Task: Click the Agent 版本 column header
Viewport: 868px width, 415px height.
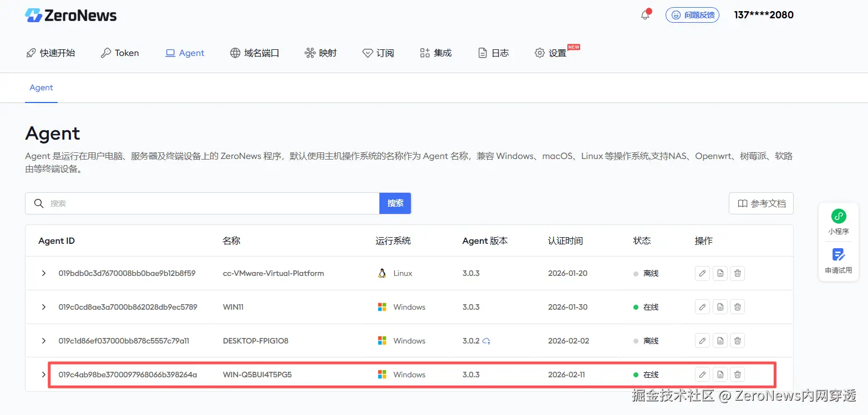Action: tap(485, 241)
